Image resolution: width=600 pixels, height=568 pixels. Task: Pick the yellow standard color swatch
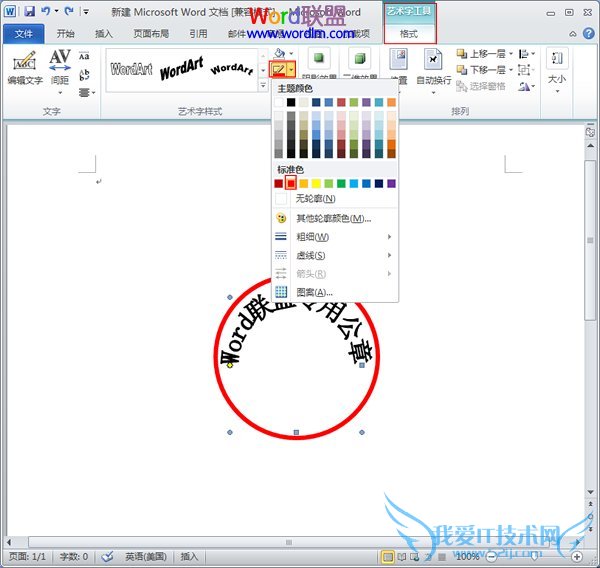click(316, 184)
